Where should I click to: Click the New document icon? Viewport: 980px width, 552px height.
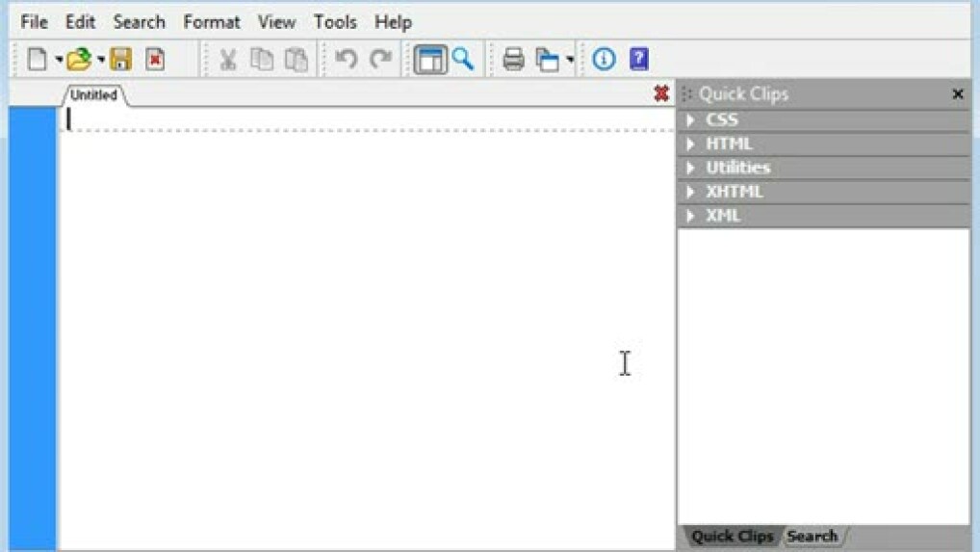37,60
